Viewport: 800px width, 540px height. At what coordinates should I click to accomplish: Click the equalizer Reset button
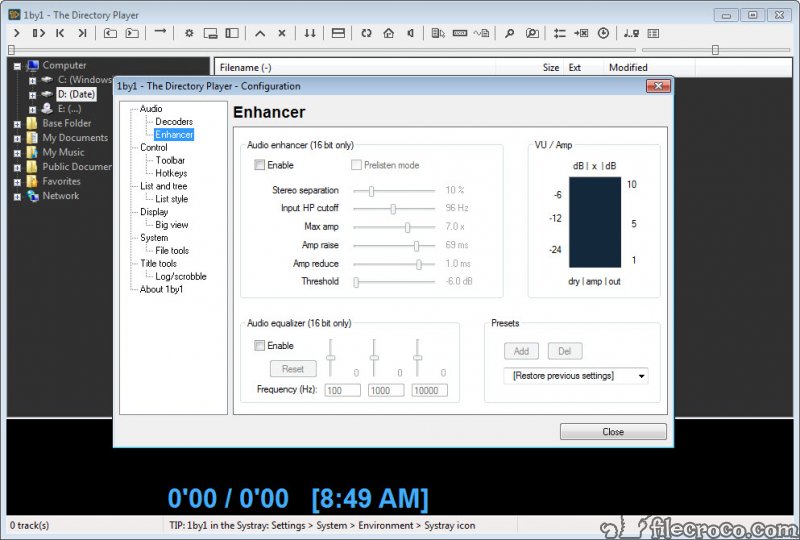[x=293, y=369]
